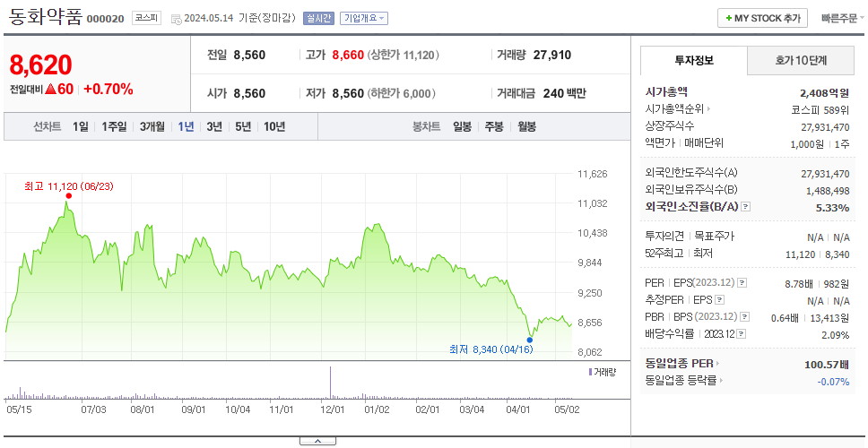Open help icon next to 배당수익률 2023.12
Image resolution: width=868 pixels, height=448 pixels.
point(742,334)
